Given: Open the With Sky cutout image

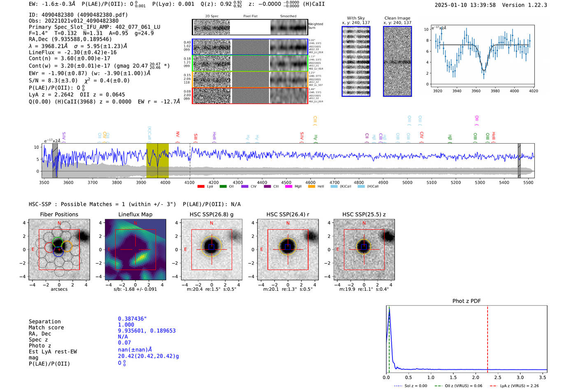Looking at the screenshot, I should (x=356, y=61).
